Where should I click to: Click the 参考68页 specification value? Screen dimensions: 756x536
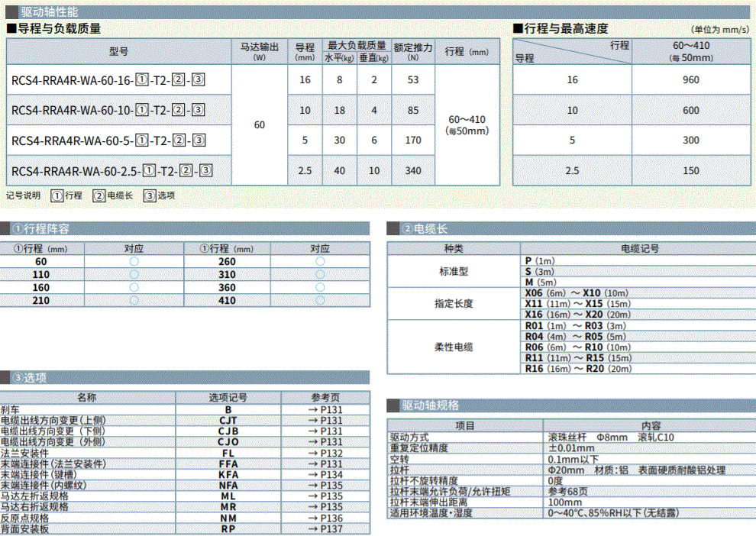(568, 491)
